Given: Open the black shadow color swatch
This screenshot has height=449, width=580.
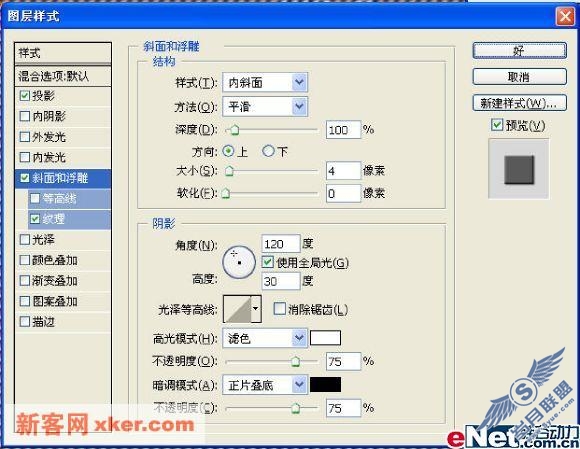Looking at the screenshot, I should point(325,385).
